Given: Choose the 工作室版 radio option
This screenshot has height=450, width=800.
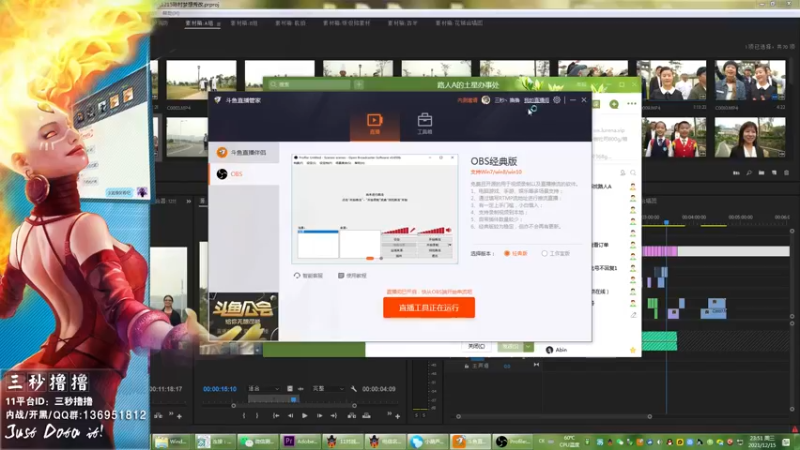Looking at the screenshot, I should point(556,254).
